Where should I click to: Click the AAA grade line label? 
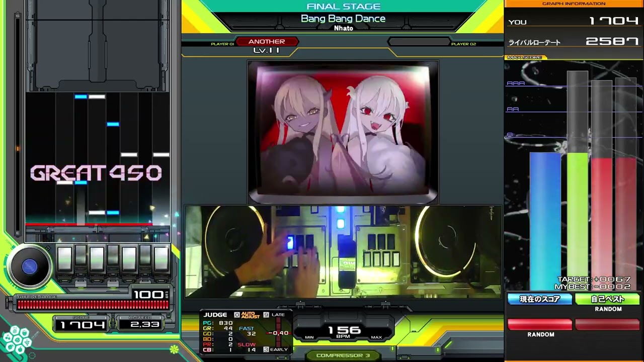(516, 83)
